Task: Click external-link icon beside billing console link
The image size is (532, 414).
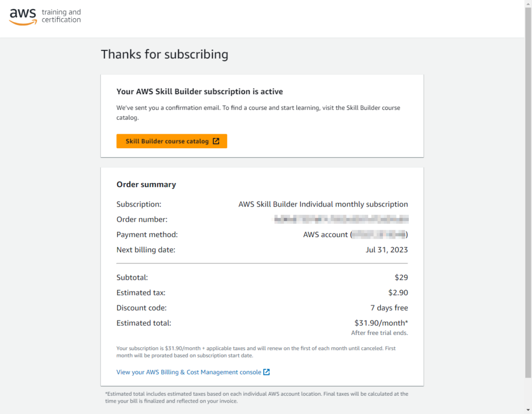Action: coord(267,372)
